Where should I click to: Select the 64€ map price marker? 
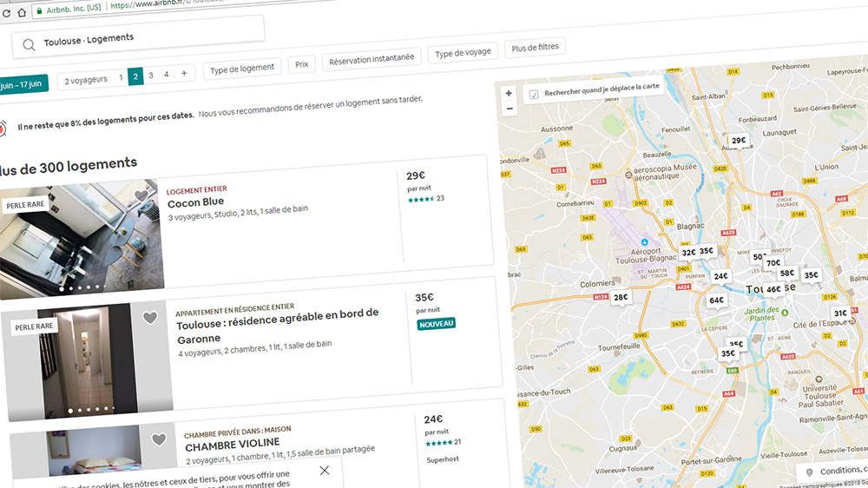(x=716, y=300)
